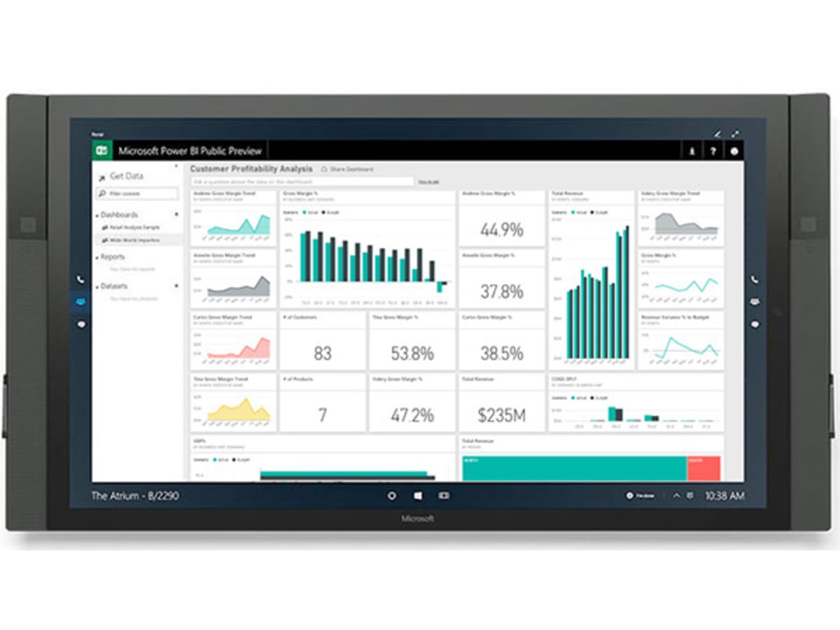Collapse the navigation pane with top arrow
This screenshot has height=630, width=840.
pyautogui.click(x=176, y=167)
